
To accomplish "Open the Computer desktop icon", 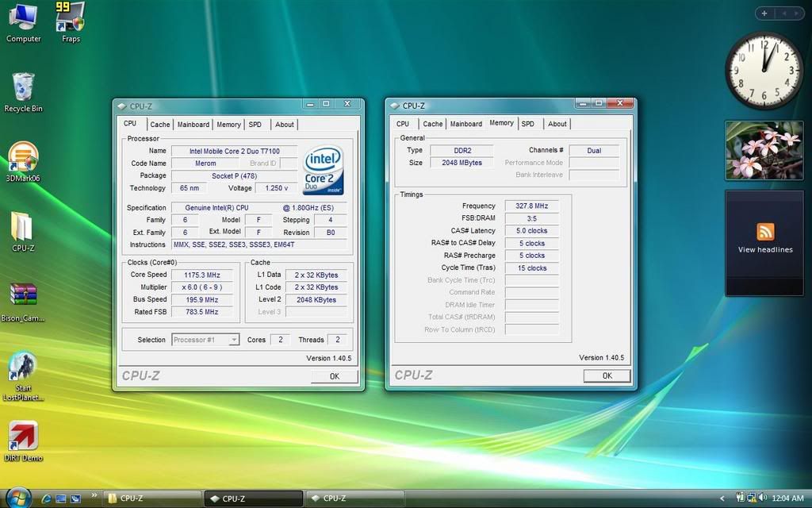I will (23, 23).
